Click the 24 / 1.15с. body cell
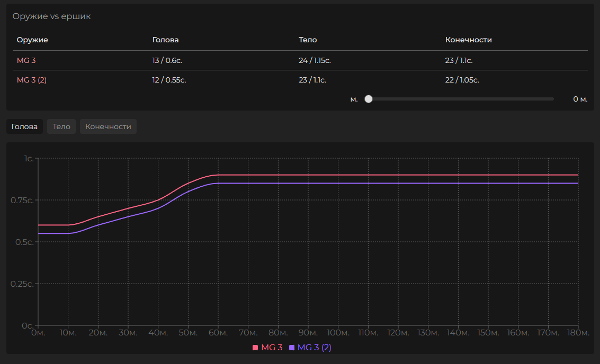The width and height of the screenshot is (600, 364). 315,60
